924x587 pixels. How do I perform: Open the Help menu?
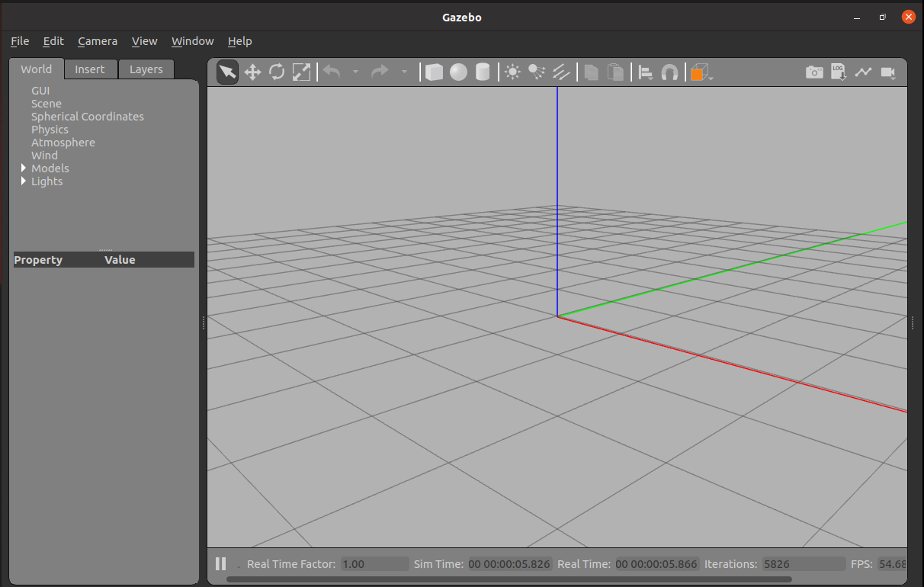(x=240, y=41)
